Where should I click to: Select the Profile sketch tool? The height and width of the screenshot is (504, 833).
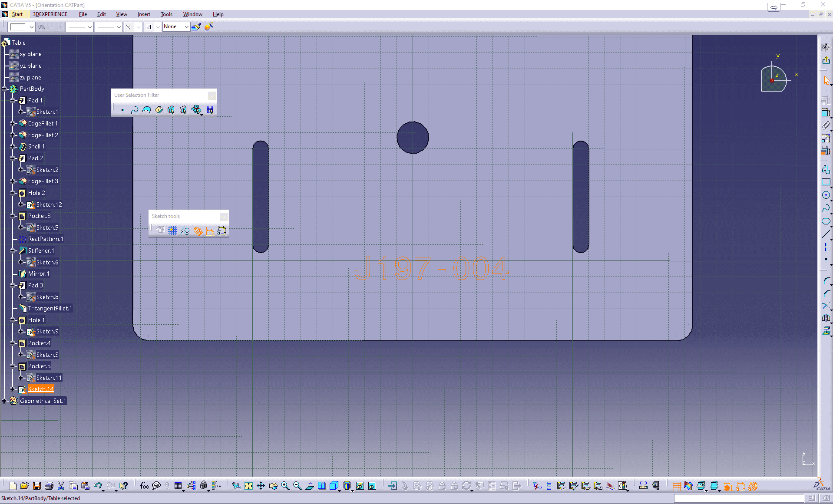pos(826,169)
